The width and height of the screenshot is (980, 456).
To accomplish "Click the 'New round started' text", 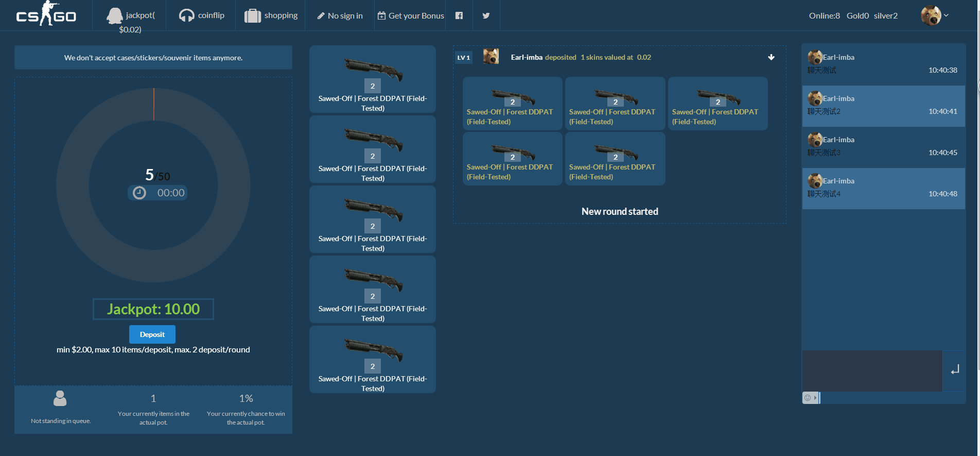I will click(620, 212).
